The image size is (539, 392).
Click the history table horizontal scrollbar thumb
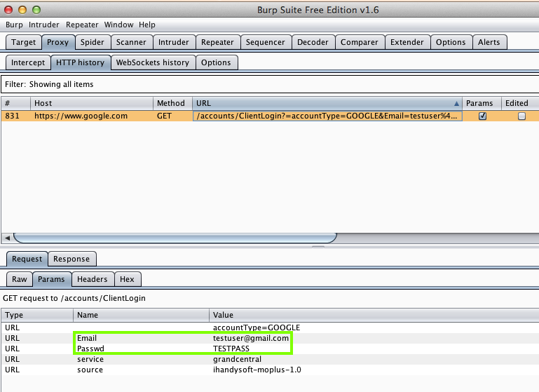(x=175, y=238)
